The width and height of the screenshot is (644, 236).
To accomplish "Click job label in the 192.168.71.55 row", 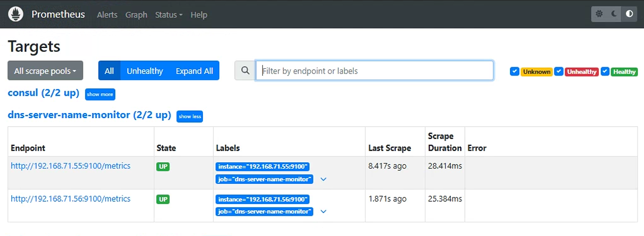I will click(x=265, y=179).
